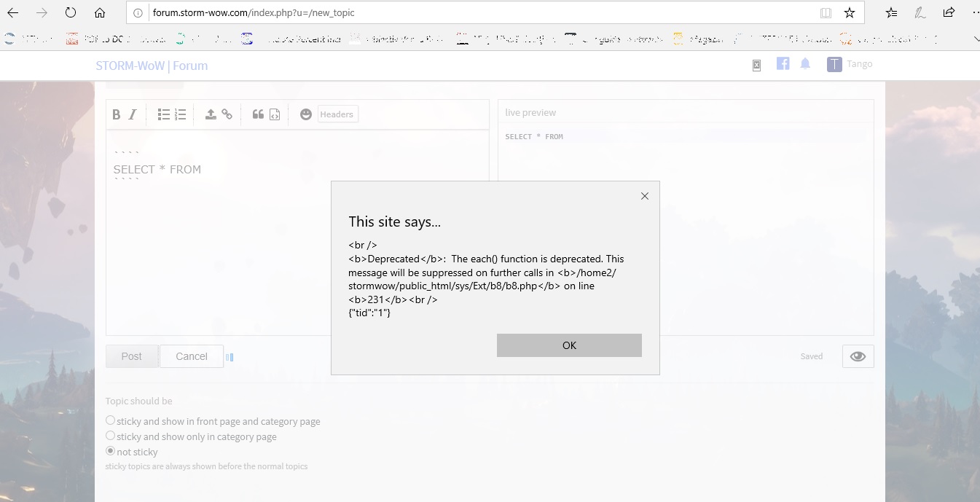Image resolution: width=980 pixels, height=502 pixels.
Task: Go to browser Home page
Action: 100,12
